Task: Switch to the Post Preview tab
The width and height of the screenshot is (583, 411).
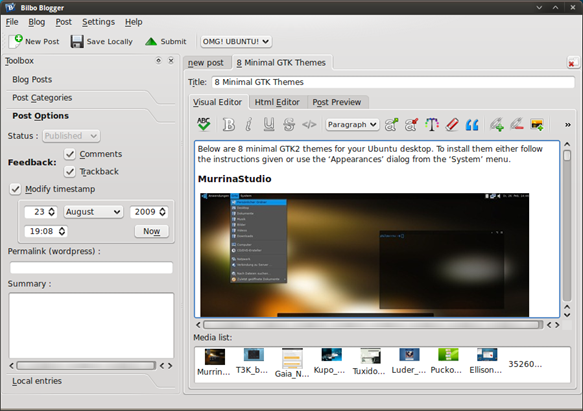Action: [337, 102]
